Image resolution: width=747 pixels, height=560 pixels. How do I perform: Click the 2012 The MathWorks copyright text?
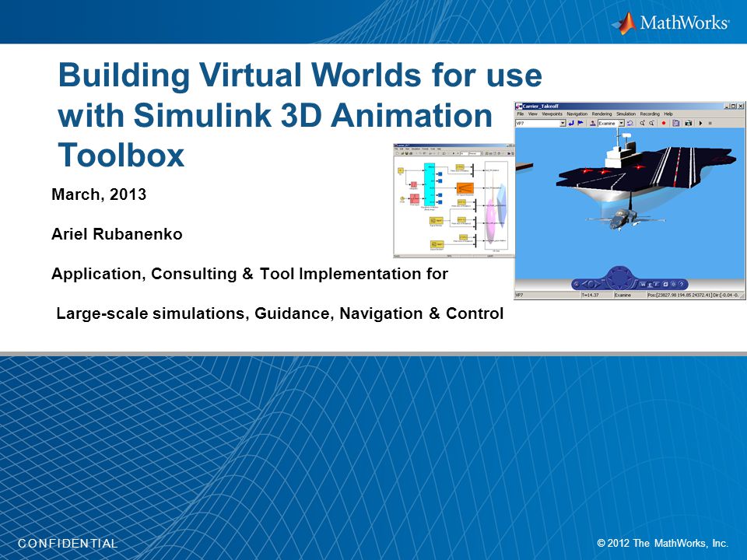pyautogui.click(x=663, y=543)
